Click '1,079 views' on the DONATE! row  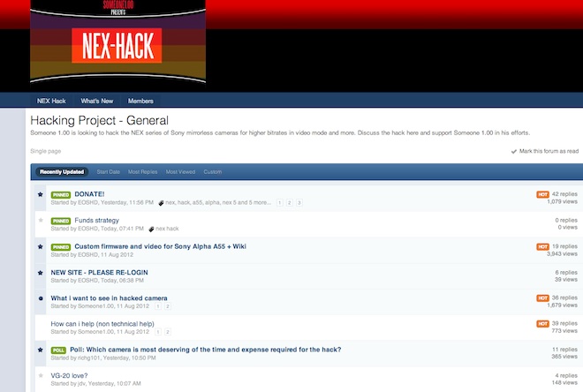click(562, 202)
